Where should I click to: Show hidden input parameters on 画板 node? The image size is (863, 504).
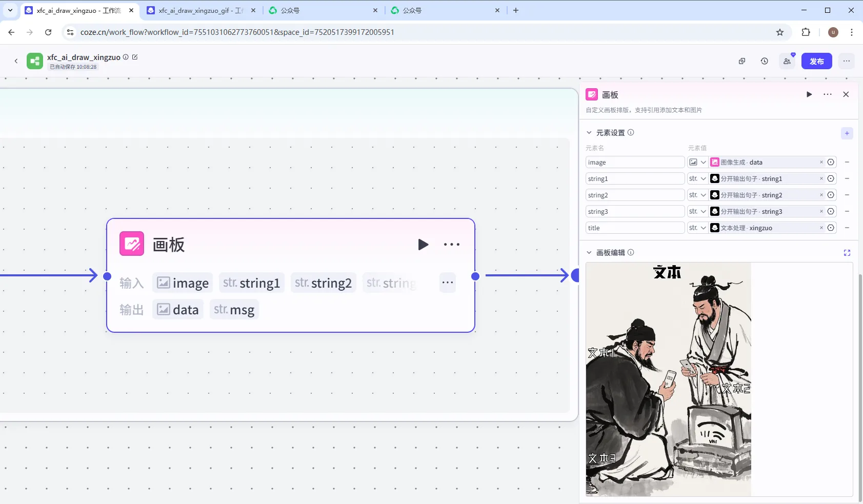(x=448, y=283)
